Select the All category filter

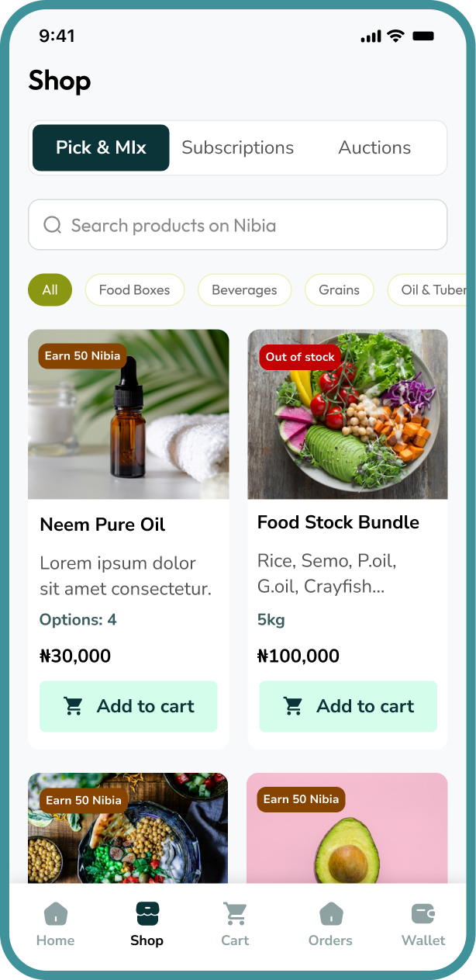(x=50, y=289)
